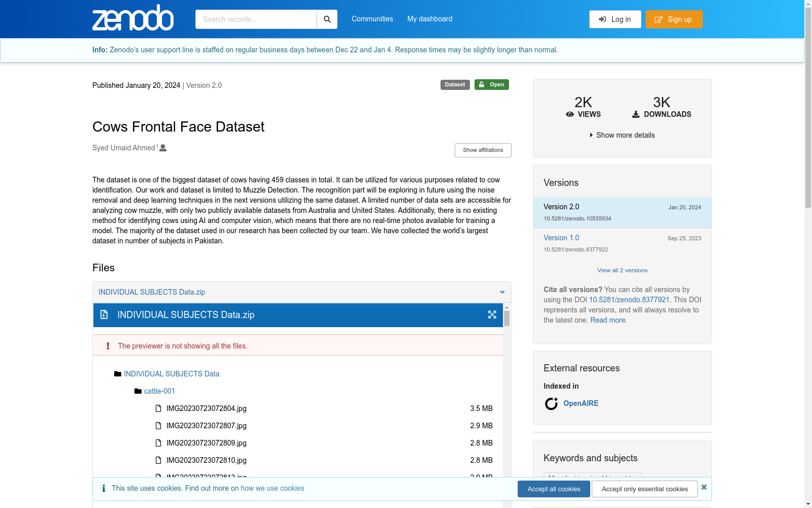The width and height of the screenshot is (812, 508).
Task: Click the eye icon next to VIEWS
Action: point(570,114)
